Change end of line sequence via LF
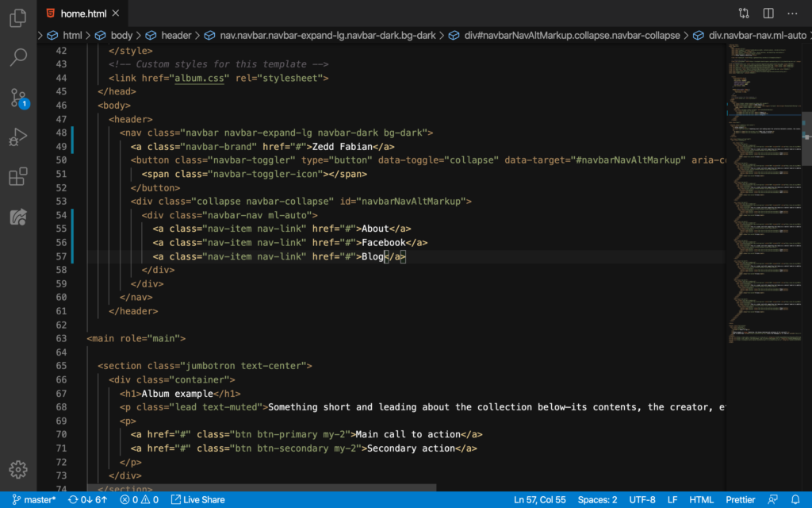Viewport: 812px width, 508px height. [x=672, y=500]
